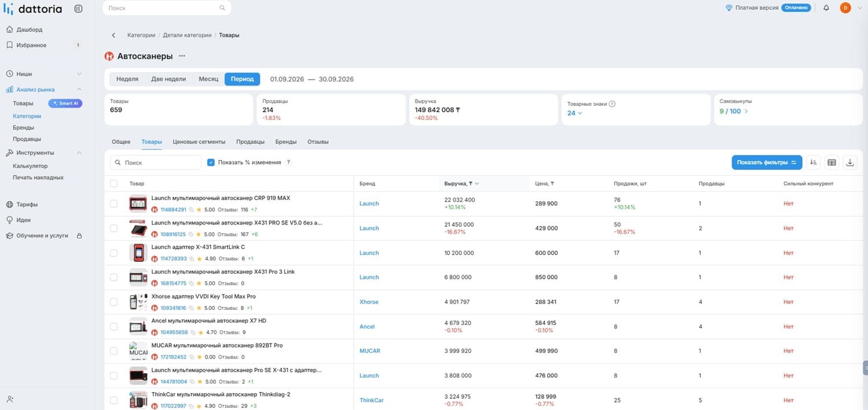Click the table Поиск input field
868x410 pixels.
tap(156, 162)
